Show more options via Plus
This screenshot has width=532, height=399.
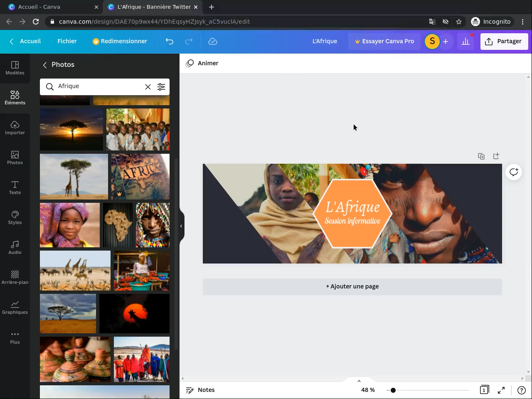[x=15, y=337]
